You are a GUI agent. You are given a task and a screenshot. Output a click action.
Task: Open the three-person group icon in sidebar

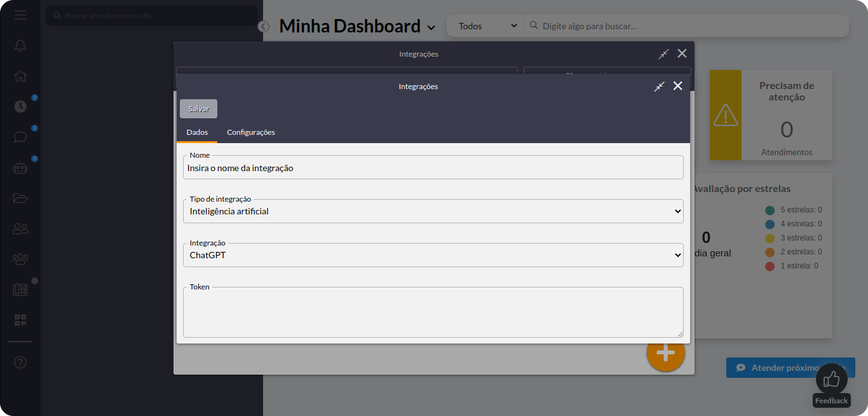click(x=20, y=259)
